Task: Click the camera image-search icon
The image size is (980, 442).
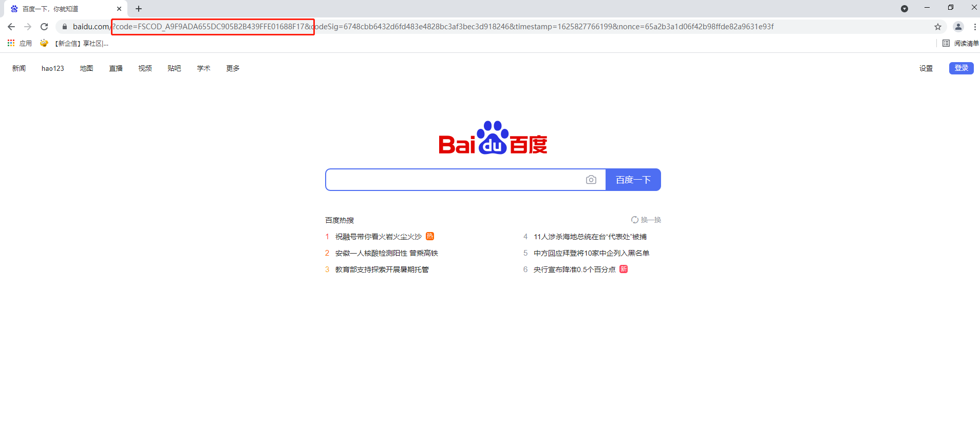Action: click(x=591, y=180)
